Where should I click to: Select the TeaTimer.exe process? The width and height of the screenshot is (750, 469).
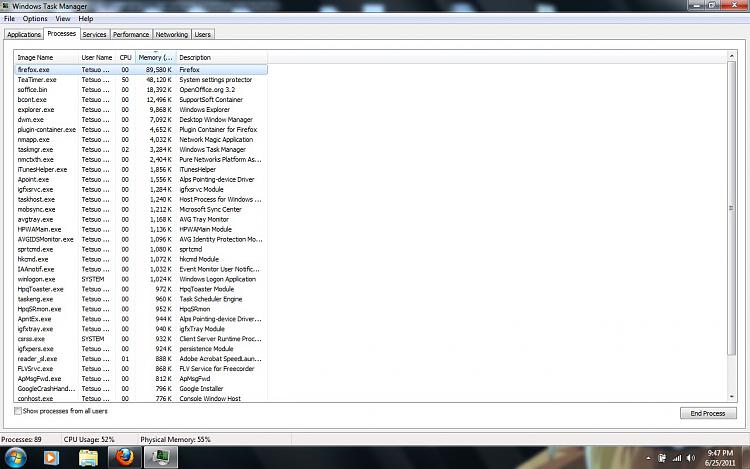pyautogui.click(x=141, y=80)
